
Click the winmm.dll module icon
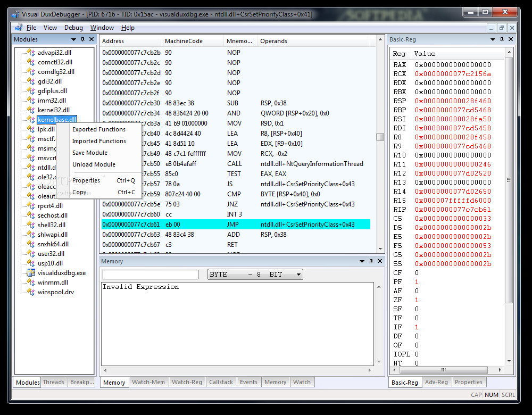tap(31, 283)
